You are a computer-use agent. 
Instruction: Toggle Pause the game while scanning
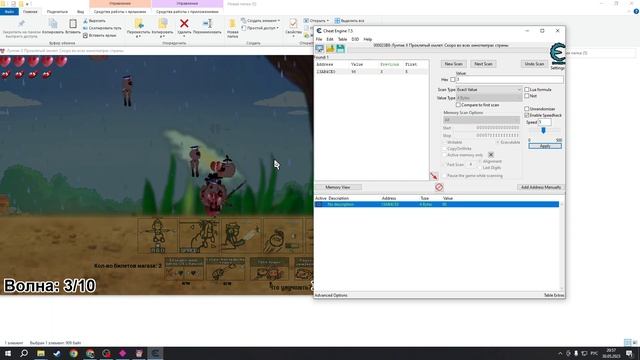click(x=445, y=176)
